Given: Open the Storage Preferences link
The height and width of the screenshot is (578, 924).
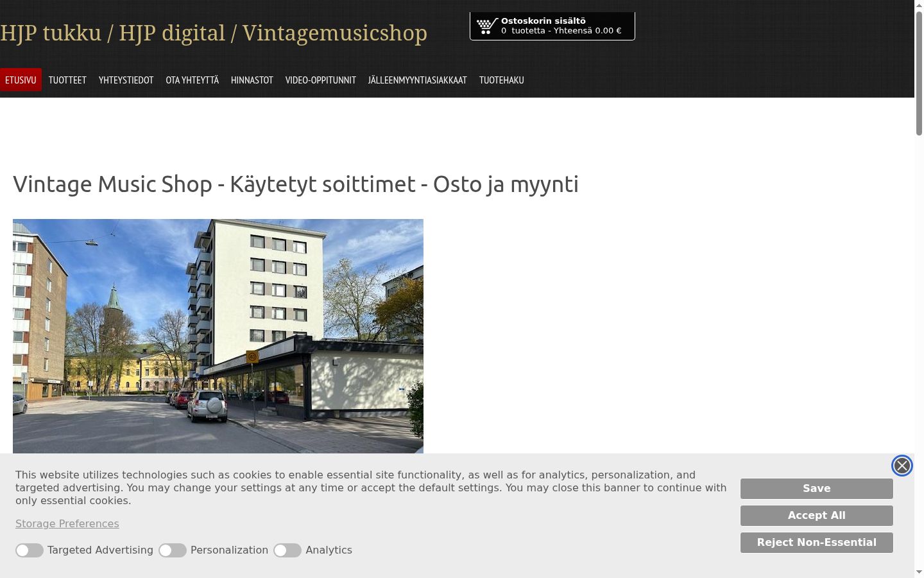Looking at the screenshot, I should [x=67, y=524].
